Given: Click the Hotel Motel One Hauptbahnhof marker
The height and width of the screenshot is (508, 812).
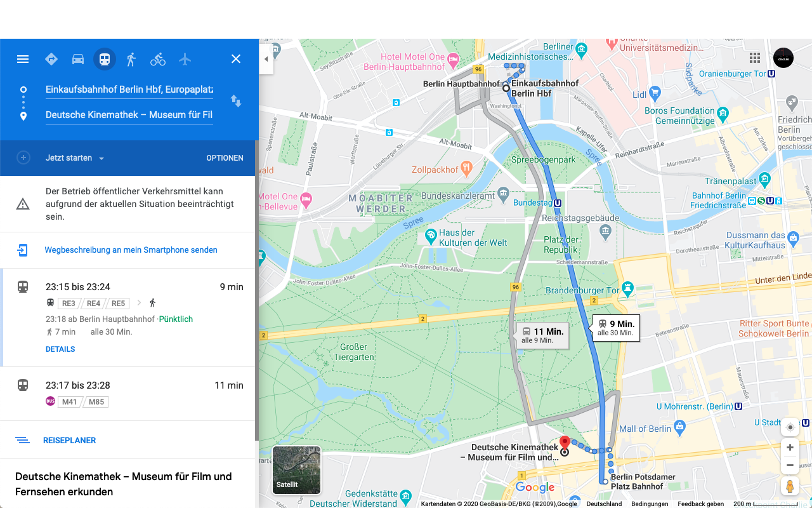Looking at the screenshot, I should (453, 60).
